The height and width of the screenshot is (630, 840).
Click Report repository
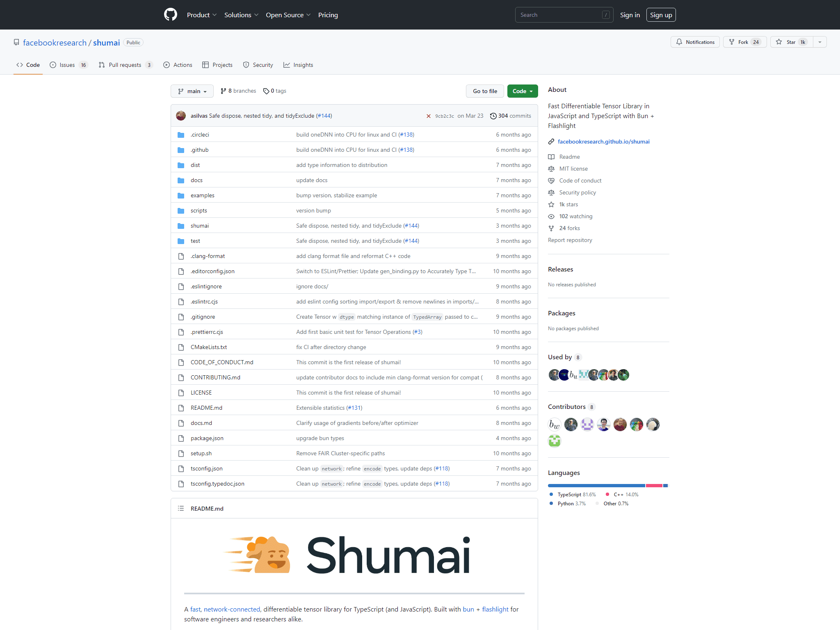(x=570, y=240)
